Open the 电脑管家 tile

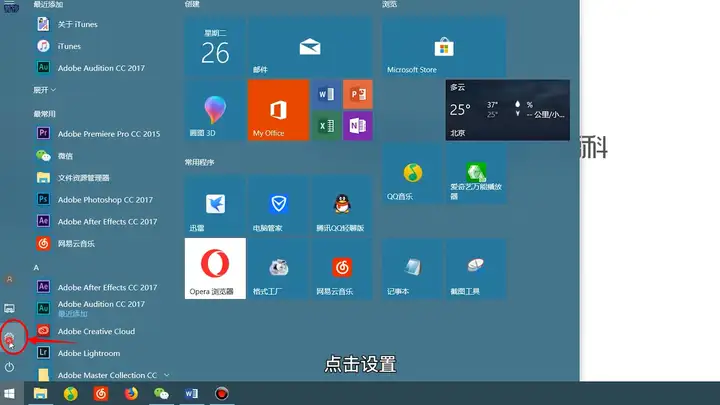(x=278, y=205)
